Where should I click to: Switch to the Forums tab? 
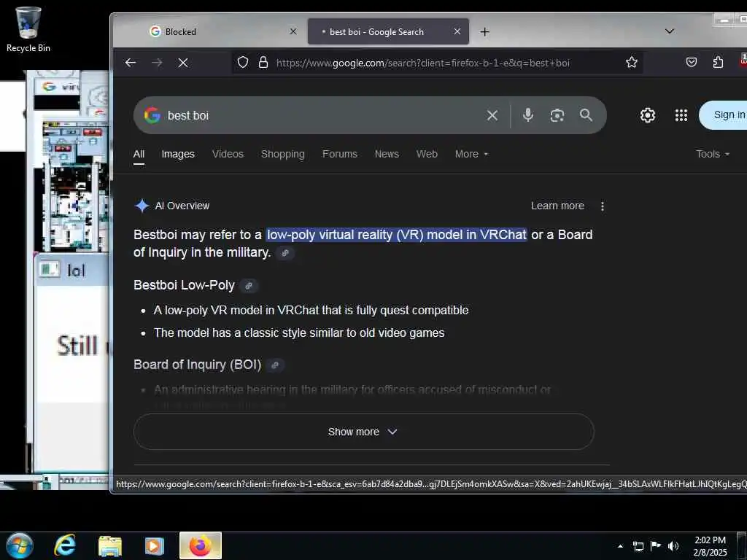pyautogui.click(x=340, y=154)
